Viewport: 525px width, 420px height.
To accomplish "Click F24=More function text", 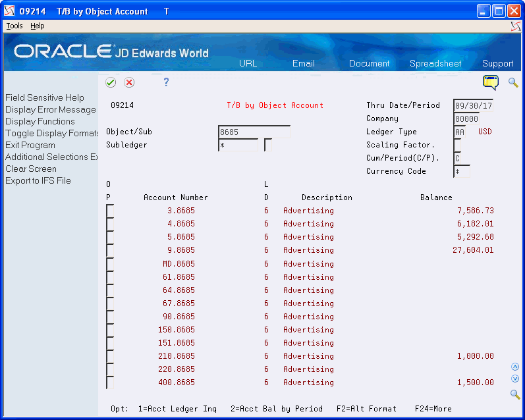I will click(x=433, y=409).
